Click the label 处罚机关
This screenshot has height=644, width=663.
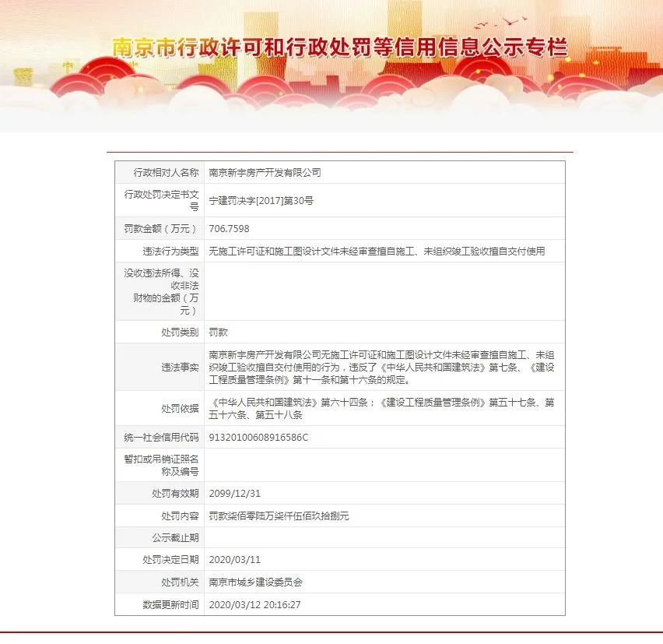pos(180,582)
